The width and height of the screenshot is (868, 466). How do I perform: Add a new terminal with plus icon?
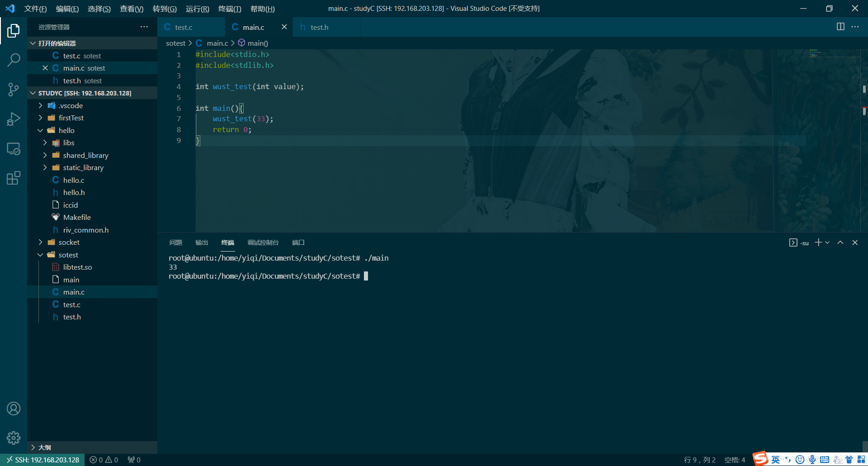(x=818, y=243)
